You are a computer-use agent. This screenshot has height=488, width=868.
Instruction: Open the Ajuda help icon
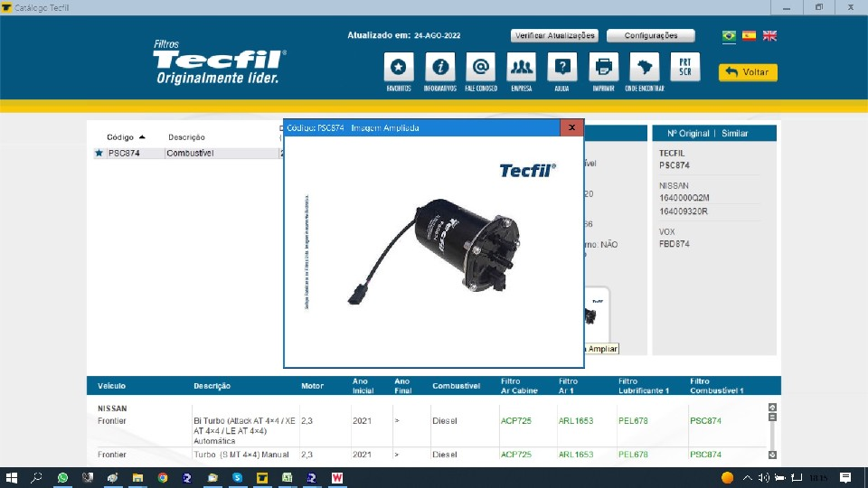click(562, 68)
